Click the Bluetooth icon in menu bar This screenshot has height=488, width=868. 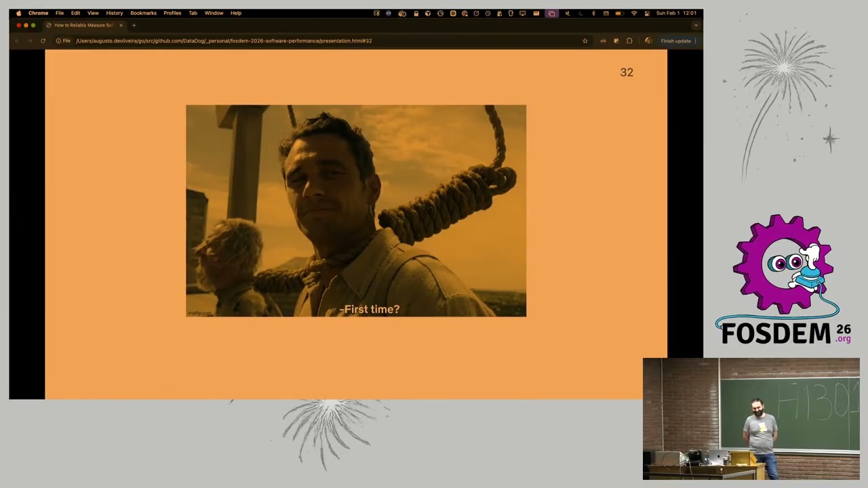(593, 13)
